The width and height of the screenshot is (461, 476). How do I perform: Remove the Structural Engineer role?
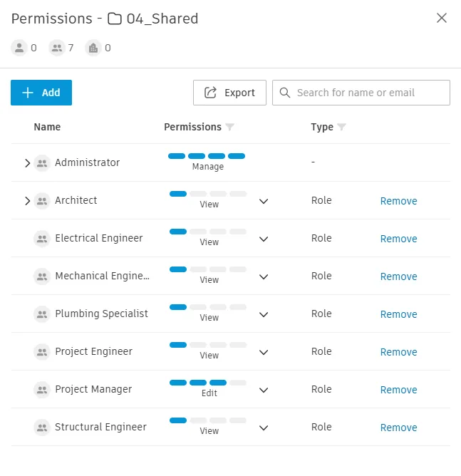(398, 428)
